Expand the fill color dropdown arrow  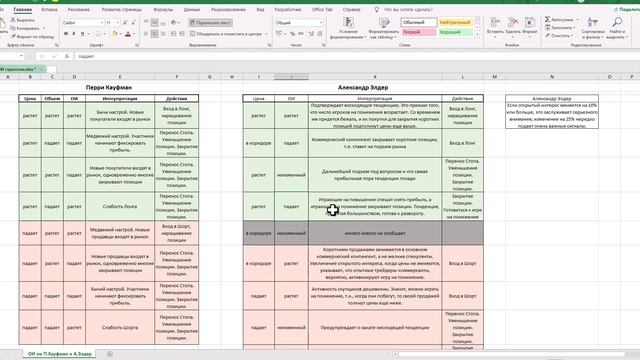pyautogui.click(x=120, y=34)
